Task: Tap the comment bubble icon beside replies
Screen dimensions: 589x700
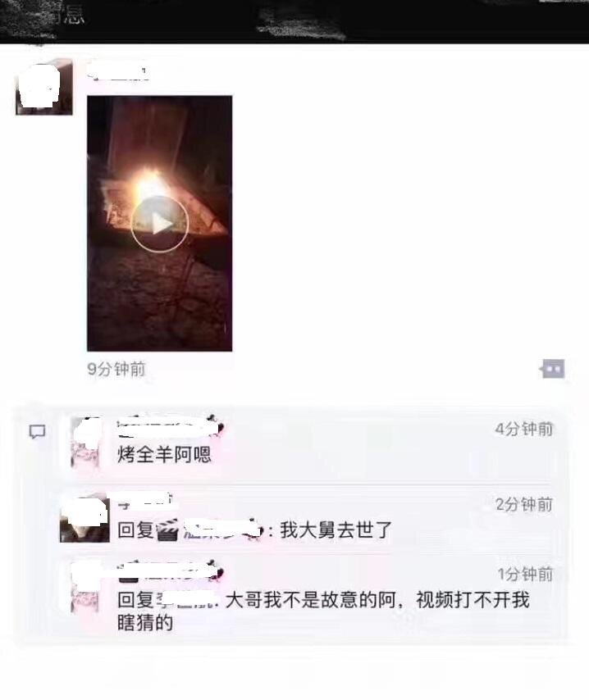Action: (37, 432)
